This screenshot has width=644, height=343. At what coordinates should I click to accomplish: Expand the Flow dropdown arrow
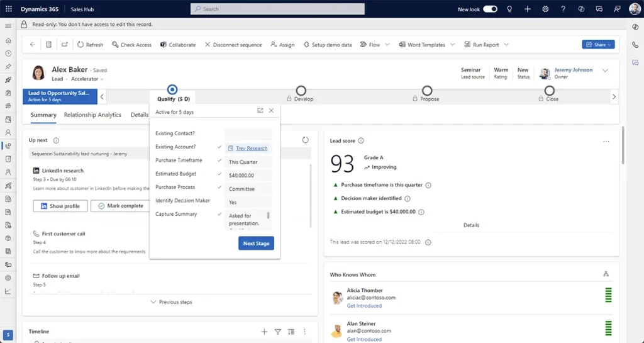pyautogui.click(x=387, y=45)
